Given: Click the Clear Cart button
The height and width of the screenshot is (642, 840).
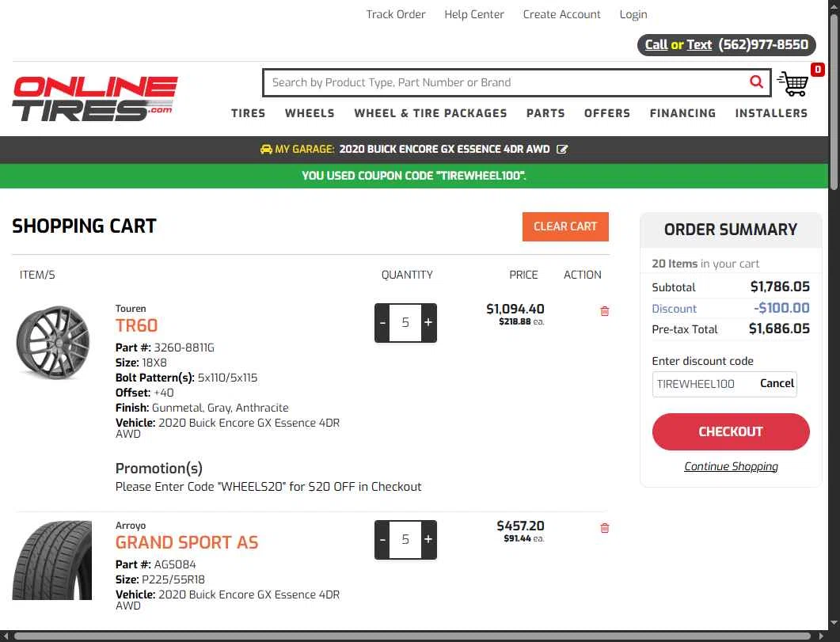Looking at the screenshot, I should tap(565, 227).
